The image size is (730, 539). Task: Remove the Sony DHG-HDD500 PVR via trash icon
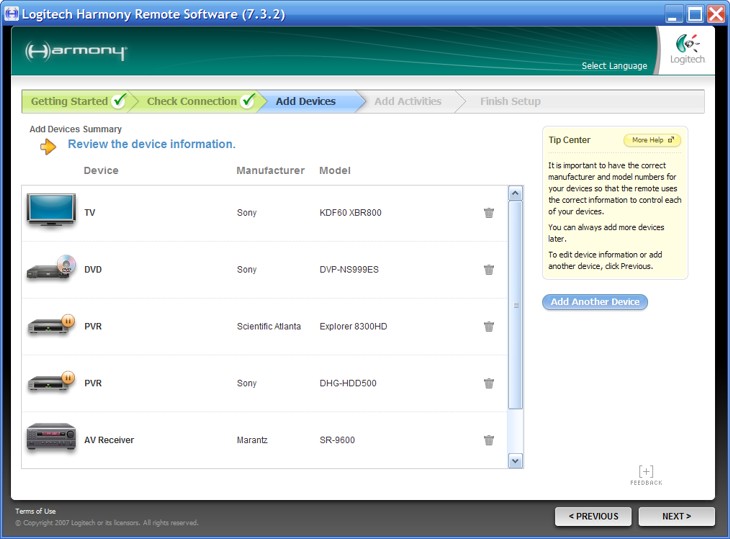(x=489, y=383)
